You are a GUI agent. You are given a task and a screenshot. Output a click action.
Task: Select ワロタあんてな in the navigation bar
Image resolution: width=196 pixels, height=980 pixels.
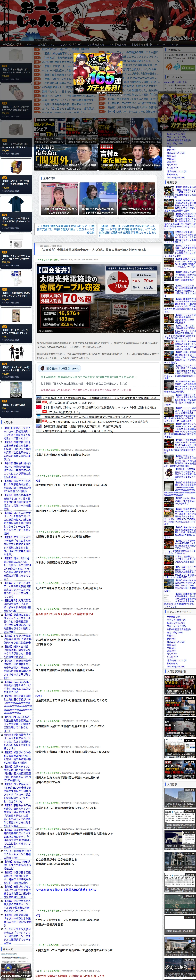coord(96,45)
